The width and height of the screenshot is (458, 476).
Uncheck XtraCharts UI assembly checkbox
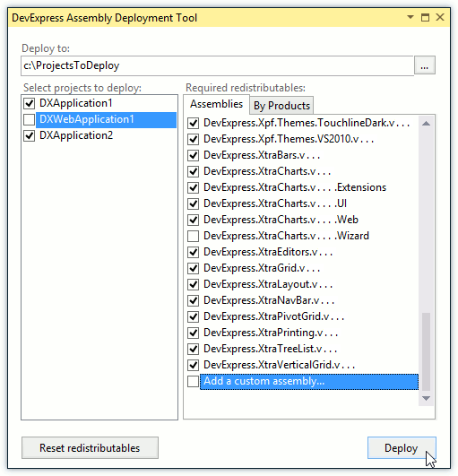[194, 203]
